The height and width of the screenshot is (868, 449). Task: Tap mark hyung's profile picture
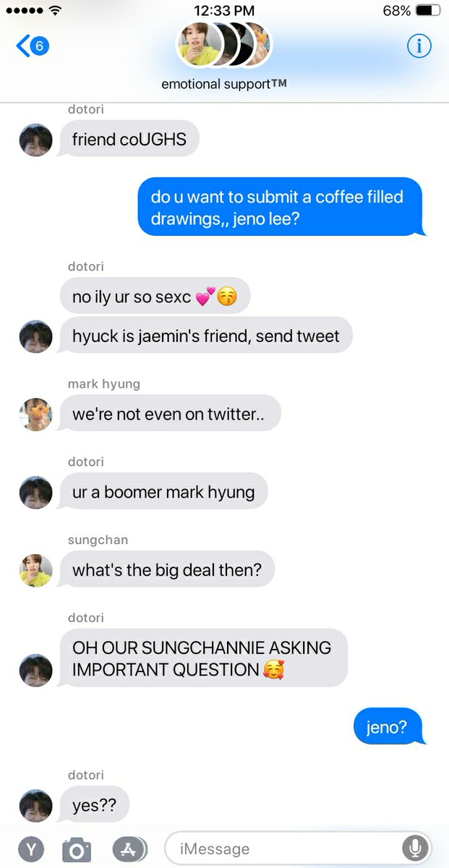(35, 414)
